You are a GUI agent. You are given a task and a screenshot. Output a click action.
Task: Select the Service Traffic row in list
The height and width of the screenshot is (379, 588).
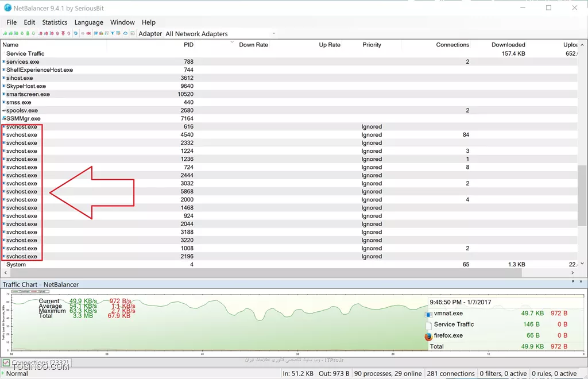(289, 53)
